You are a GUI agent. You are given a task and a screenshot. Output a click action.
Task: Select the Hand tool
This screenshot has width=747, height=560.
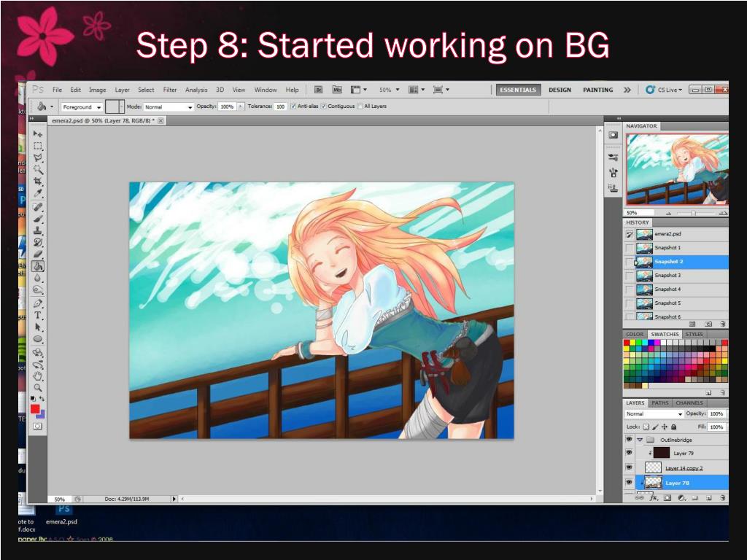[38, 376]
